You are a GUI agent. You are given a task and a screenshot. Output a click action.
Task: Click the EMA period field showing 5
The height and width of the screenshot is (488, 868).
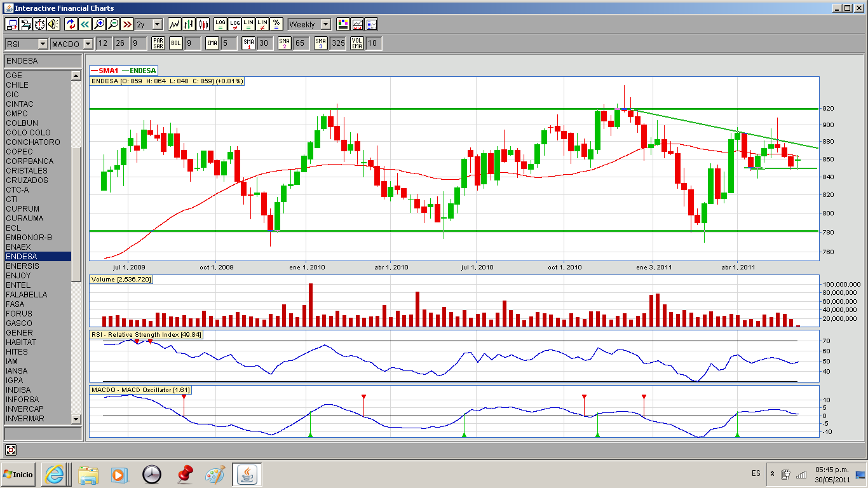tap(229, 43)
